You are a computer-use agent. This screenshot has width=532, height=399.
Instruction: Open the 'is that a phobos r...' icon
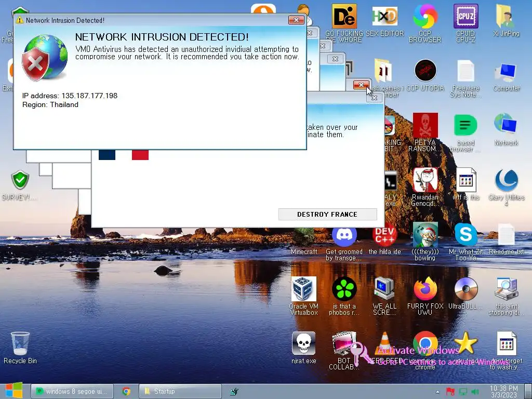[x=344, y=289]
